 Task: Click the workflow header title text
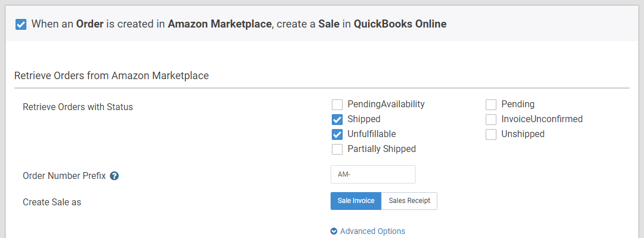(x=239, y=24)
